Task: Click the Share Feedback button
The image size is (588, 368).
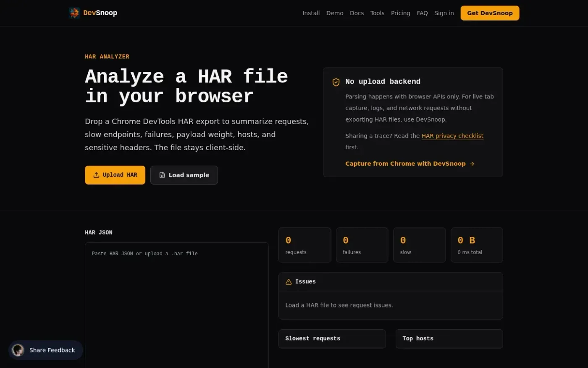Action: 46,350
